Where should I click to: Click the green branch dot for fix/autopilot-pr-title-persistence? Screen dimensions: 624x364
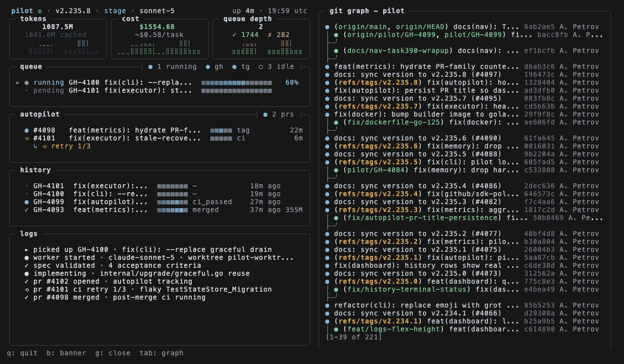tap(336, 218)
